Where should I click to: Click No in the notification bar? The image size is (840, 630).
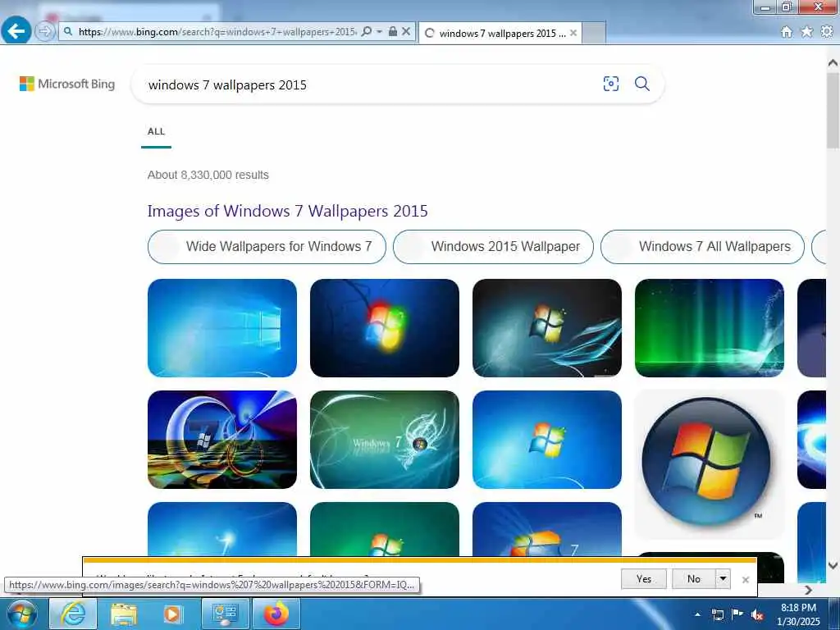click(x=694, y=578)
